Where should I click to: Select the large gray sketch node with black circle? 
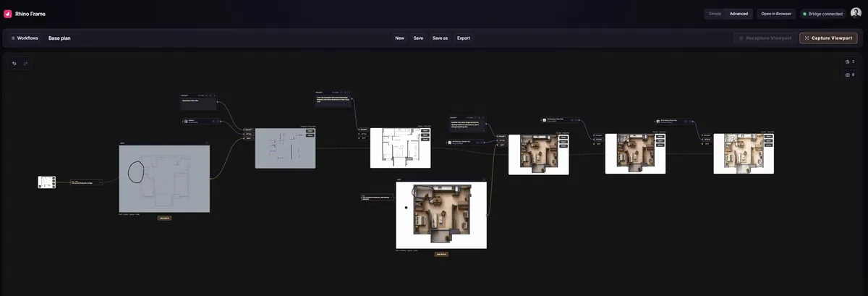(164, 179)
